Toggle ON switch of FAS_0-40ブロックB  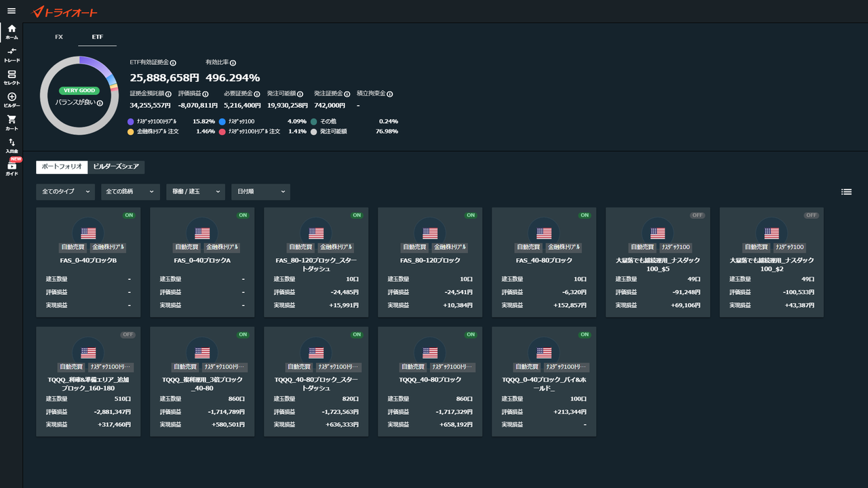(x=129, y=215)
